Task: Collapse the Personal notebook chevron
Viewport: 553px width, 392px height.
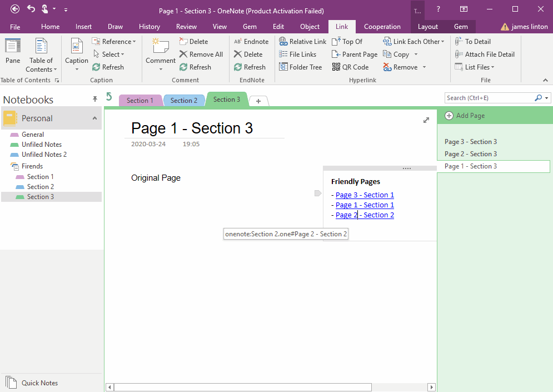Action: (94, 118)
